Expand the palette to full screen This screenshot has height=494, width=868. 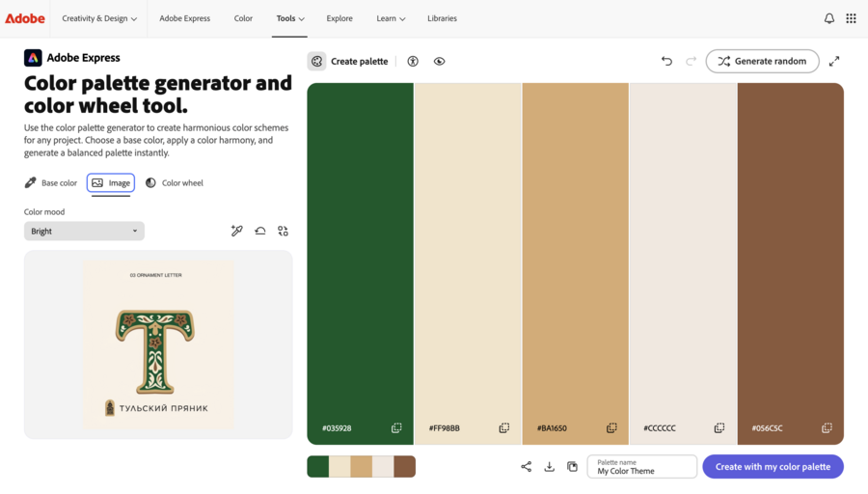[x=834, y=62]
